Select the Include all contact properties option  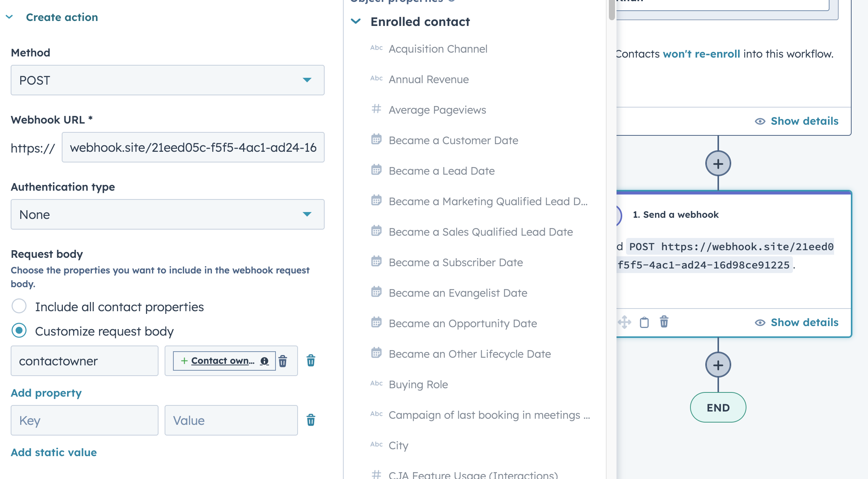click(19, 306)
